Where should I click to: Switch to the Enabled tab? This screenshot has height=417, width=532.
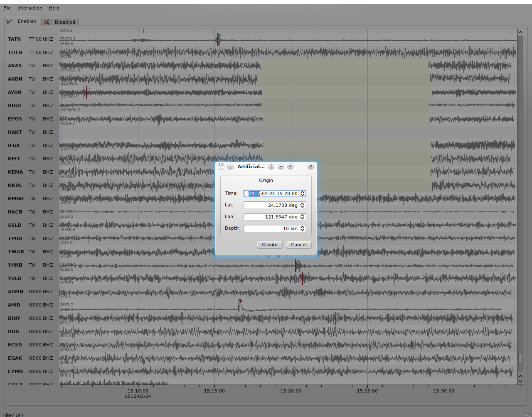[x=22, y=22]
